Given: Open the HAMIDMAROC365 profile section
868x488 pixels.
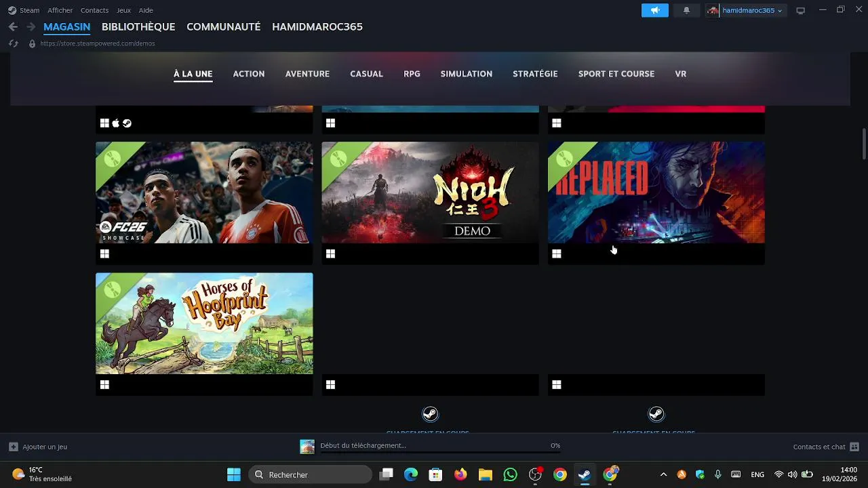Looking at the screenshot, I should (x=317, y=27).
